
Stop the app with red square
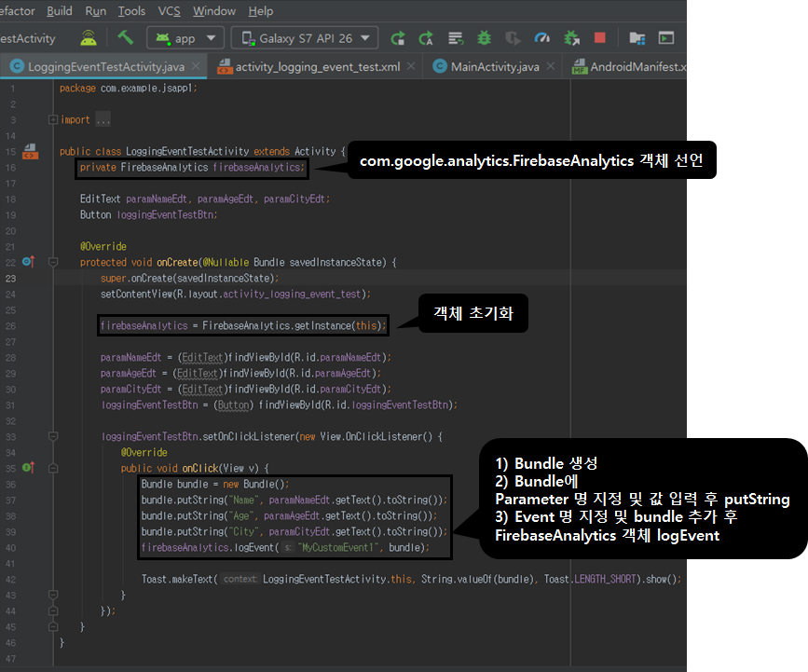(600, 37)
